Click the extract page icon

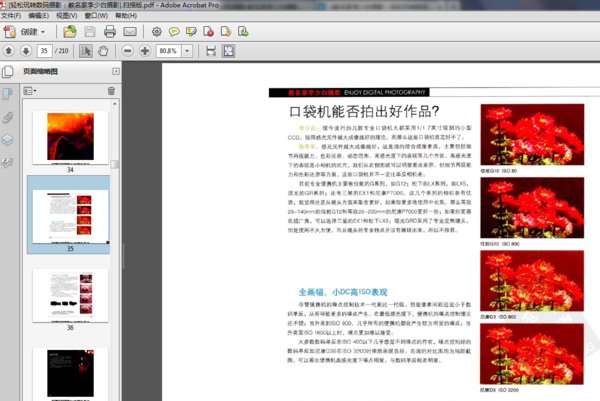(x=226, y=32)
